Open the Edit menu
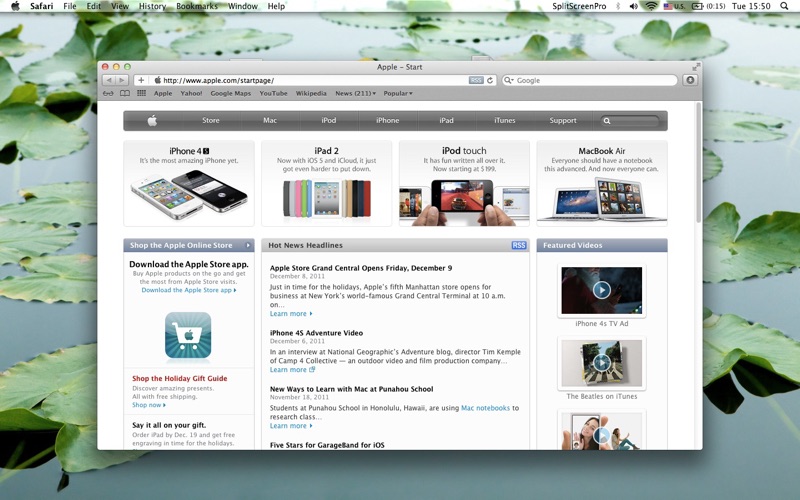 pyautogui.click(x=93, y=6)
